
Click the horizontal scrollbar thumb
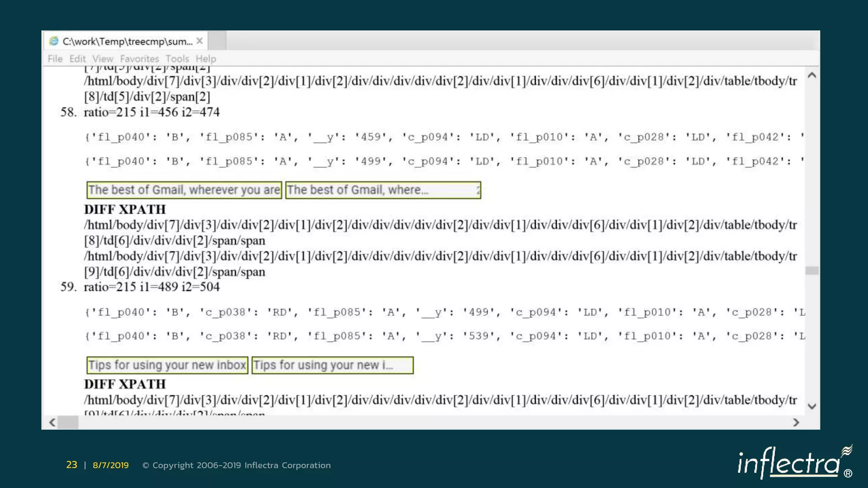pos(68,422)
